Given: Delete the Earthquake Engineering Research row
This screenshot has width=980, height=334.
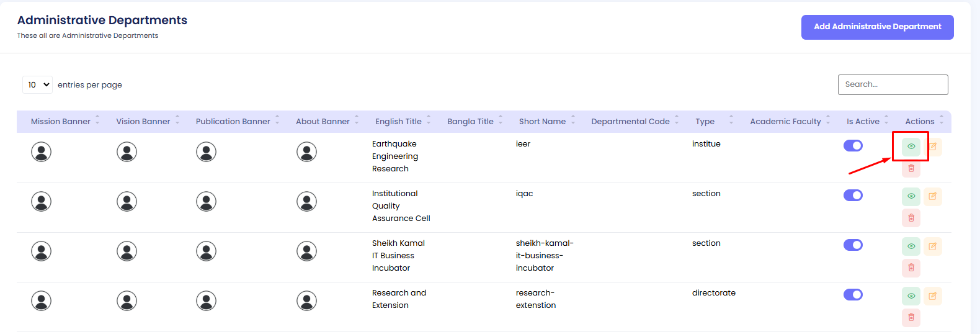Looking at the screenshot, I should 911,168.
